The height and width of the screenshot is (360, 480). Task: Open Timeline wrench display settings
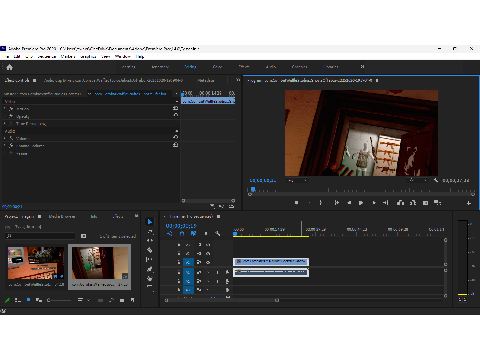[x=218, y=234]
